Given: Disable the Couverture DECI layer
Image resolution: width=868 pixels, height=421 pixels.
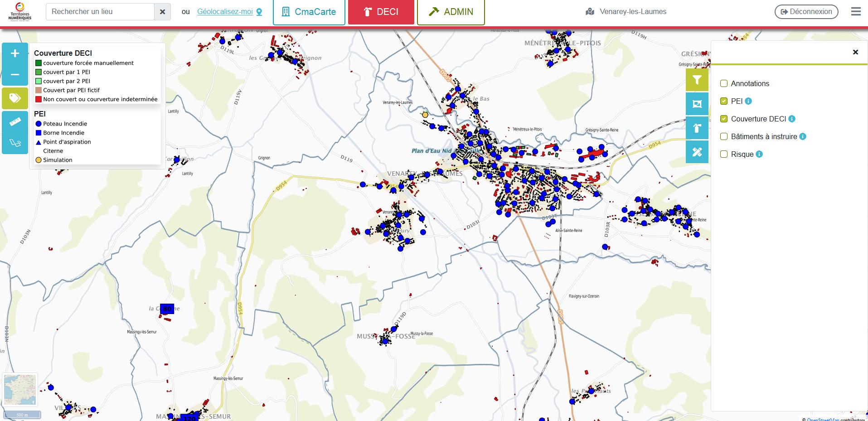Looking at the screenshot, I should [x=724, y=119].
